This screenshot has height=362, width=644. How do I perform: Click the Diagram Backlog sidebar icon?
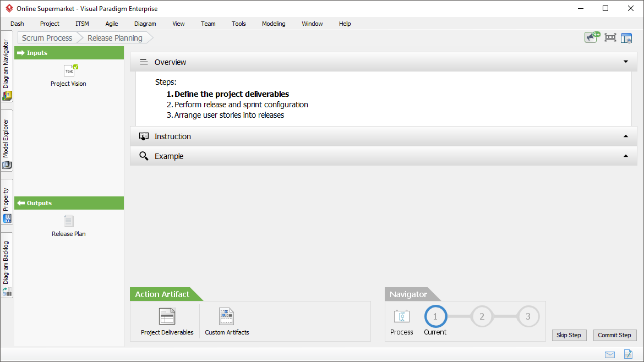click(7, 292)
